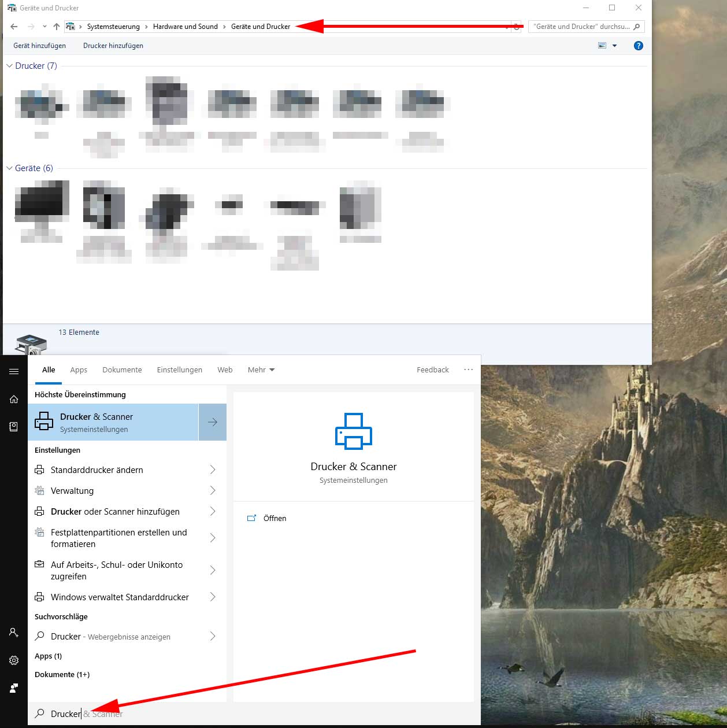Viewport: 727px width, 728px height.
Task: Expand chevron for Festplattenpartitionen result
Action: [x=213, y=538]
